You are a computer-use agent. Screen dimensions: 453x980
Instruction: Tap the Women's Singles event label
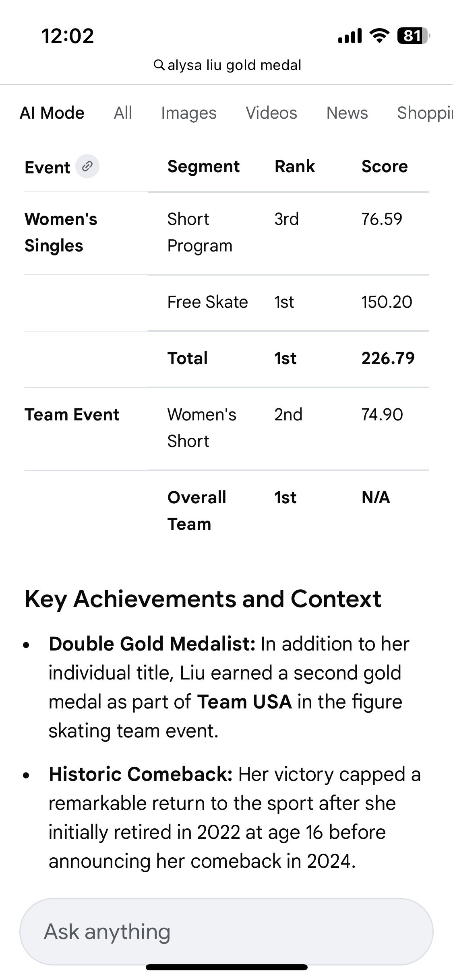coord(61,232)
